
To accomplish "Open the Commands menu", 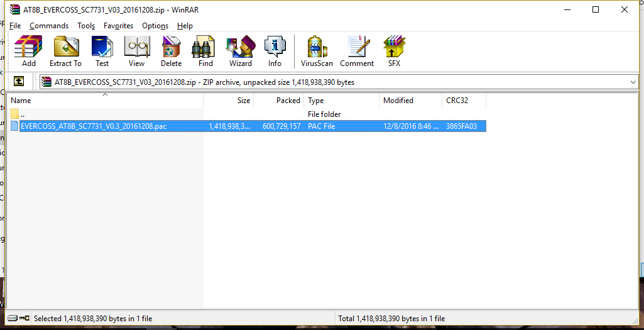I will [49, 26].
